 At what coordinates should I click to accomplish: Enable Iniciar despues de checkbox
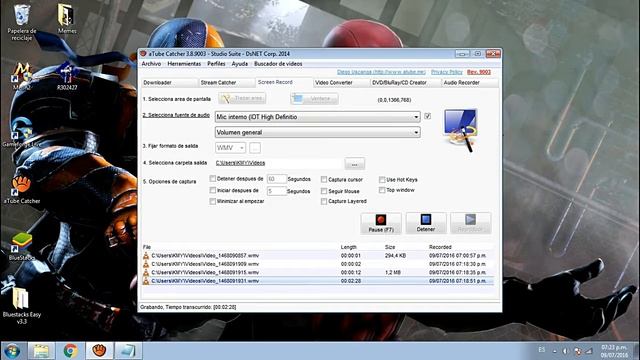pos(213,190)
